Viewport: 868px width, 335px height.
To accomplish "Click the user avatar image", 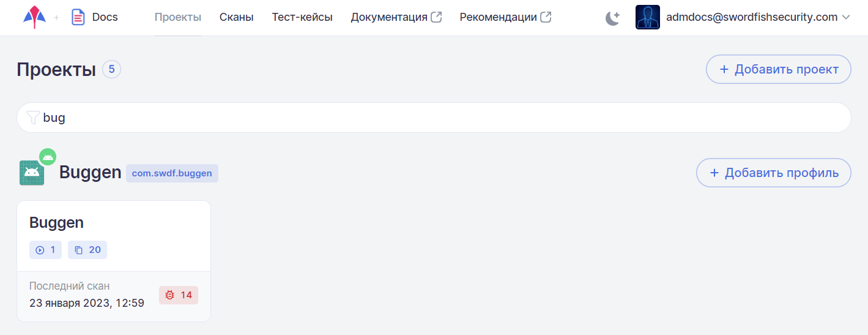I will pyautogui.click(x=647, y=17).
